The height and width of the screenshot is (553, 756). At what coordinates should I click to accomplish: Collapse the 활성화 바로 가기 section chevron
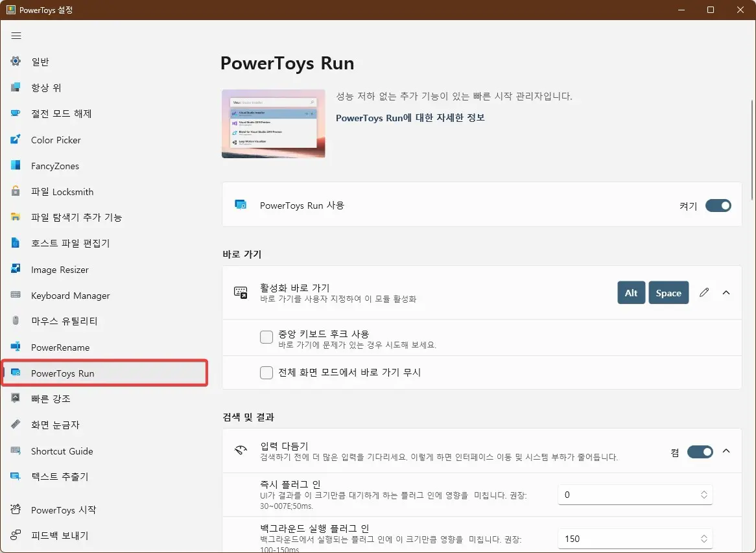(x=726, y=292)
